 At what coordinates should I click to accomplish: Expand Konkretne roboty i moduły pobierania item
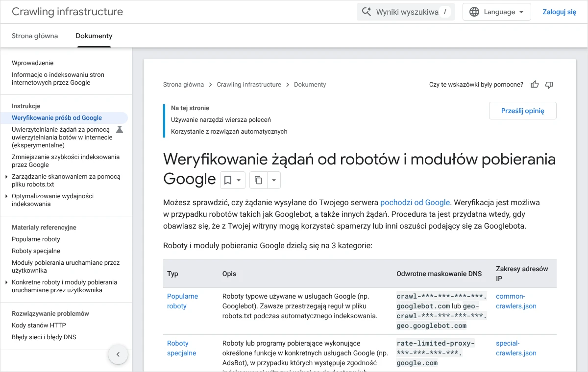click(x=6, y=282)
